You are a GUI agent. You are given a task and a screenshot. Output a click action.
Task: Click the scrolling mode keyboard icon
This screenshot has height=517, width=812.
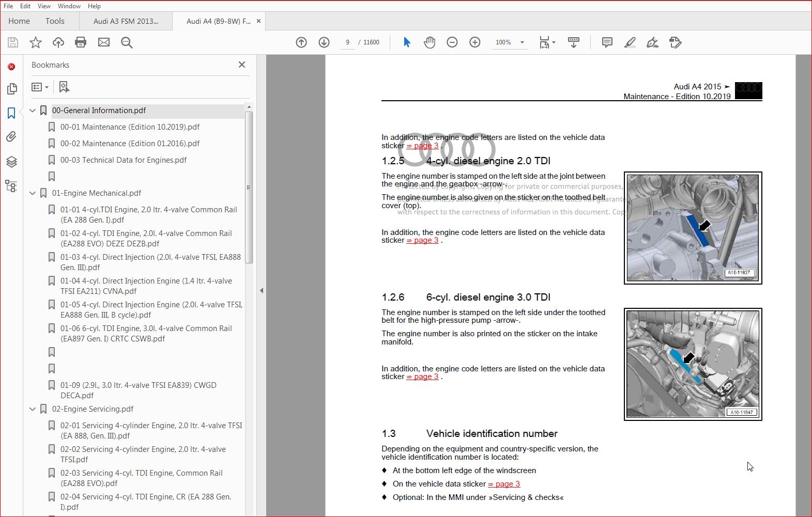(574, 42)
